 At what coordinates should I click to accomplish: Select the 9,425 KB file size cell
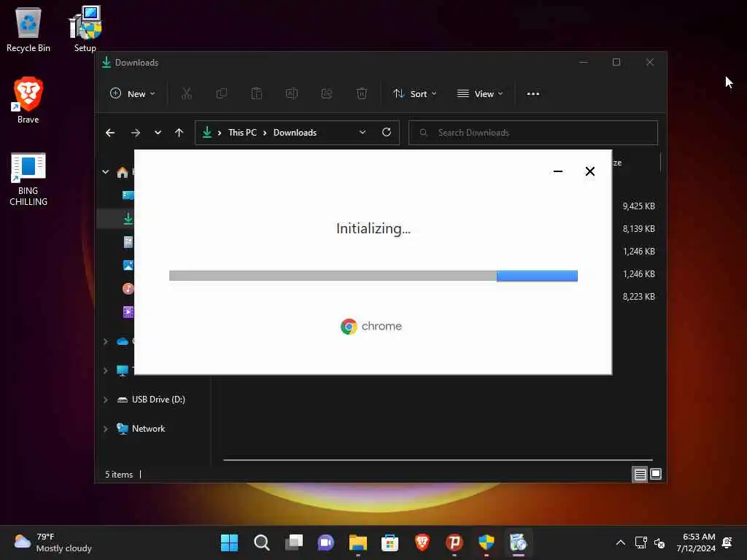tap(639, 206)
